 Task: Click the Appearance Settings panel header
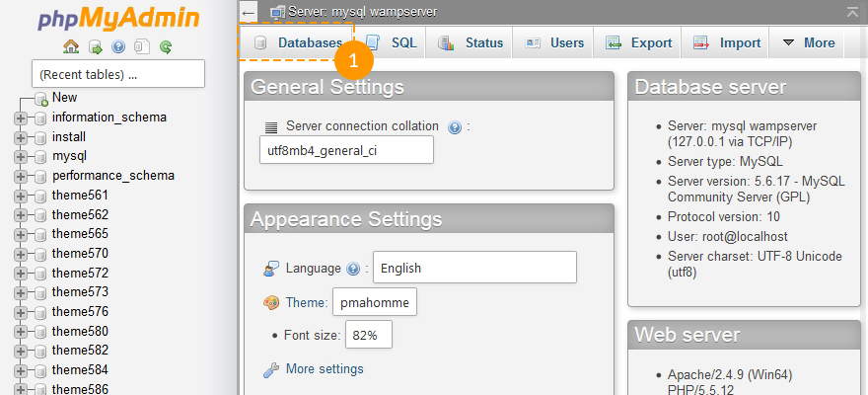pos(429,219)
